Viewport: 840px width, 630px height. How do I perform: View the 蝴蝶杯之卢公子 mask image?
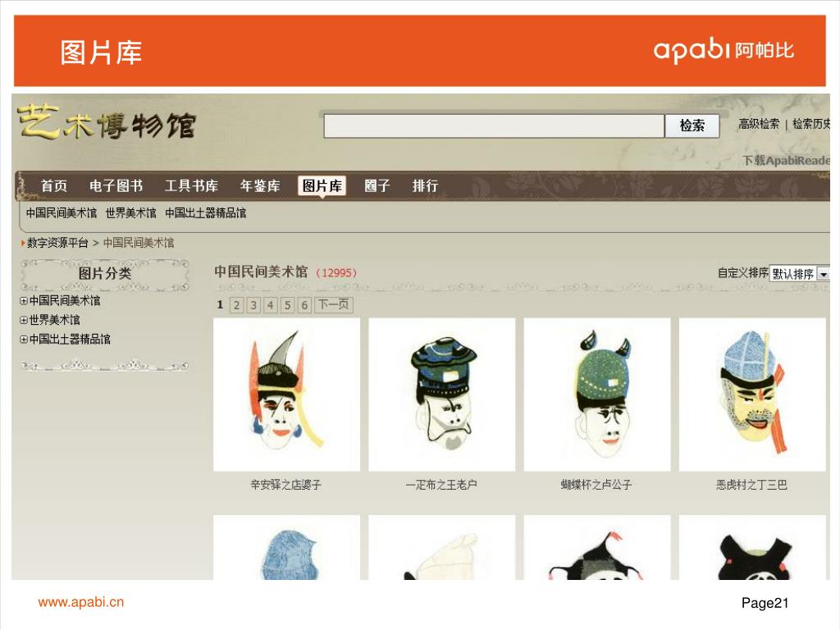point(597,395)
